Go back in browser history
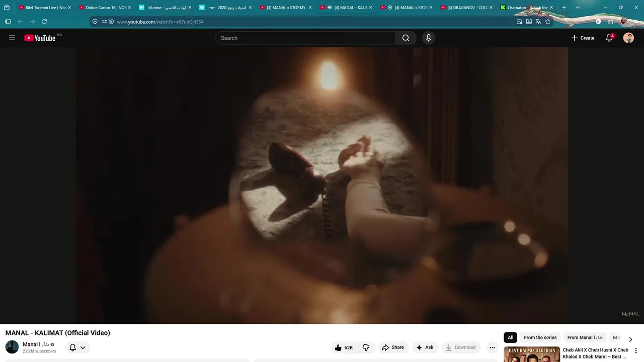This screenshot has height=362, width=644. click(x=20, y=22)
